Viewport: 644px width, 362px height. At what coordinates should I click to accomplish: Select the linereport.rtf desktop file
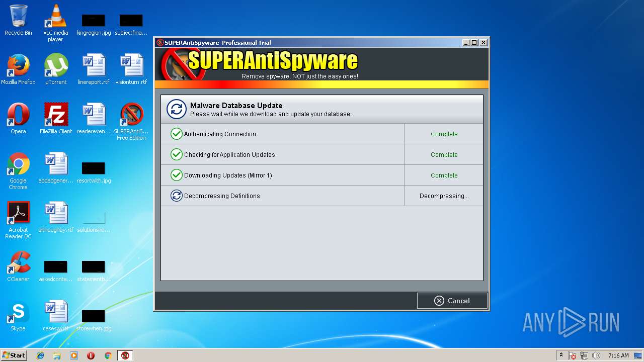(94, 69)
